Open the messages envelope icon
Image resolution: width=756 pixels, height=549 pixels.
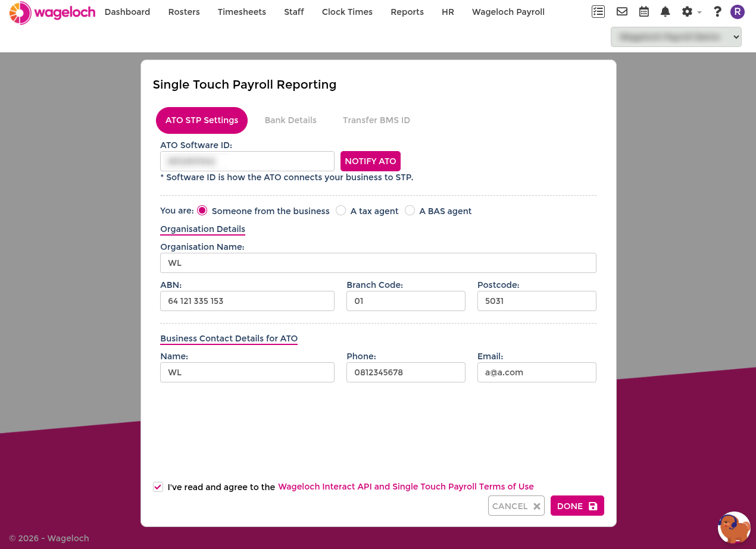pyautogui.click(x=622, y=11)
